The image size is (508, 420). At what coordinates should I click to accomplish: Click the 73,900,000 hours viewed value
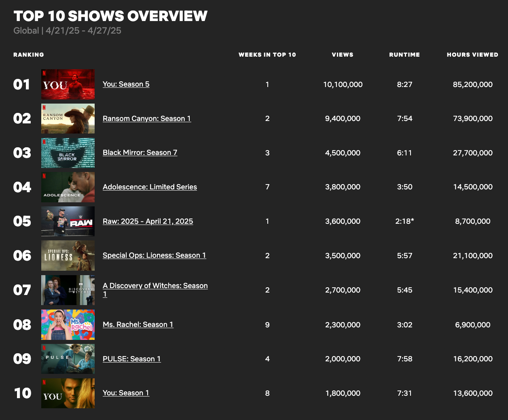point(473,119)
